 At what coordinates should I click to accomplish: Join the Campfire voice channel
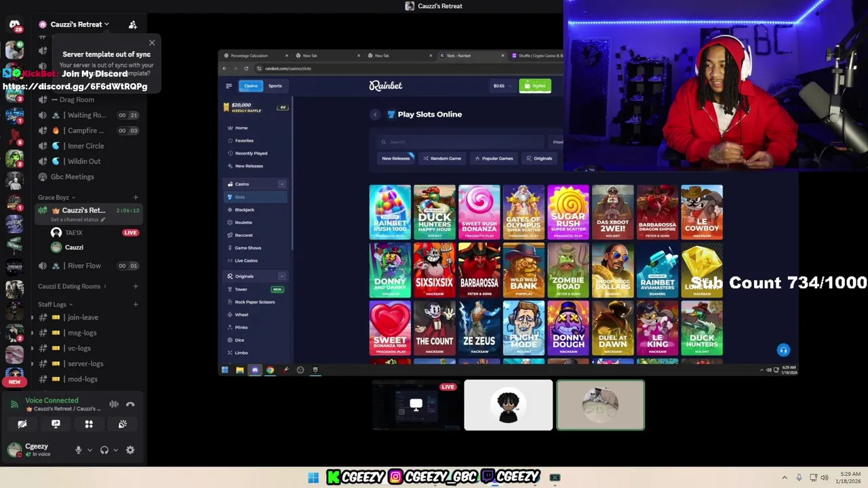click(88, 131)
